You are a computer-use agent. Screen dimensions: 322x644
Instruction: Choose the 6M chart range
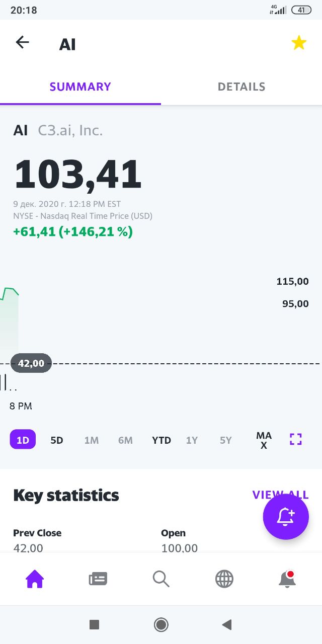tap(125, 440)
